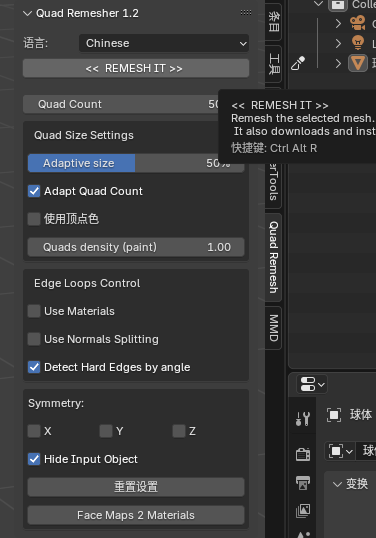The image size is (376, 538).
Task: Toggle the Hide Input Object checkbox
Action: coord(34,459)
